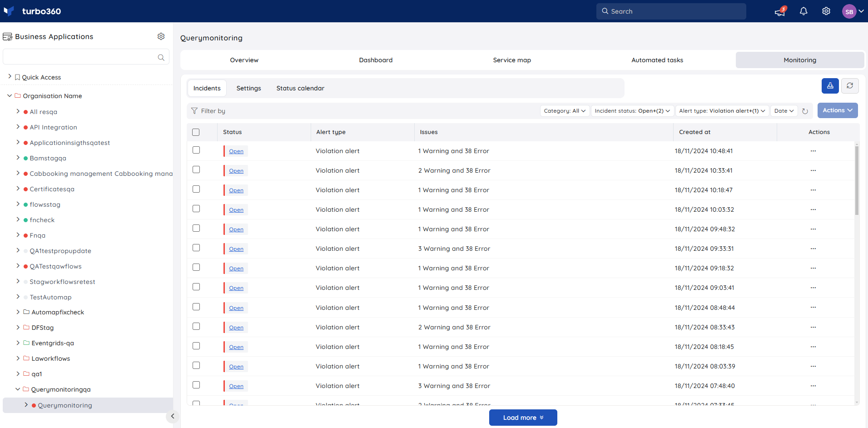The width and height of the screenshot is (868, 428).
Task: Open actions menu for 08:33:43 incident
Action: point(813,327)
